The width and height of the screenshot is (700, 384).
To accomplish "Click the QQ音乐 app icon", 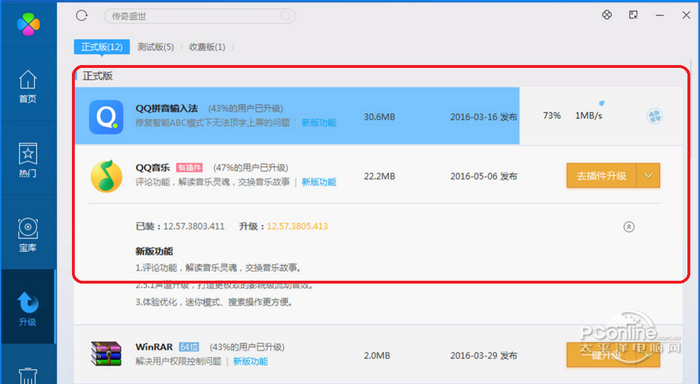I will click(x=106, y=176).
